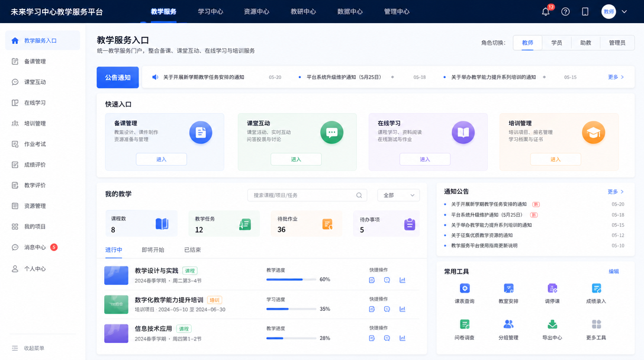The image size is (644, 360).
Task: Expand the user account dropdown arrow
Action: (624, 11)
